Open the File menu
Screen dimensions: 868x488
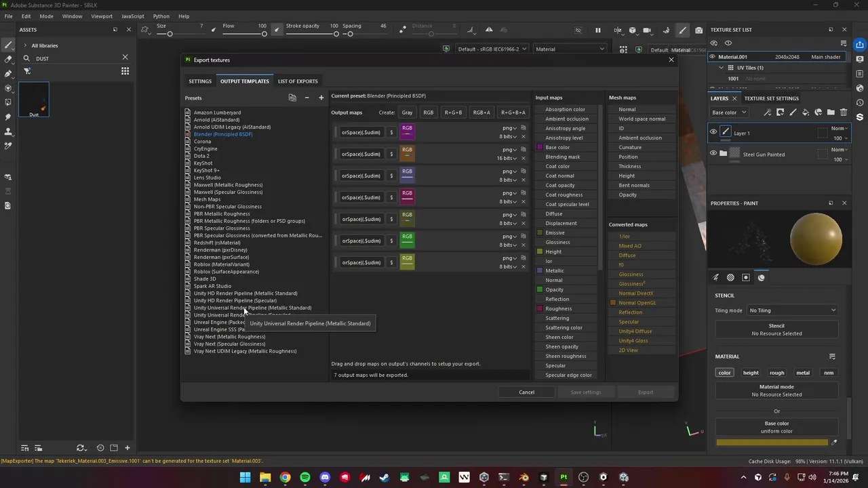click(9, 16)
